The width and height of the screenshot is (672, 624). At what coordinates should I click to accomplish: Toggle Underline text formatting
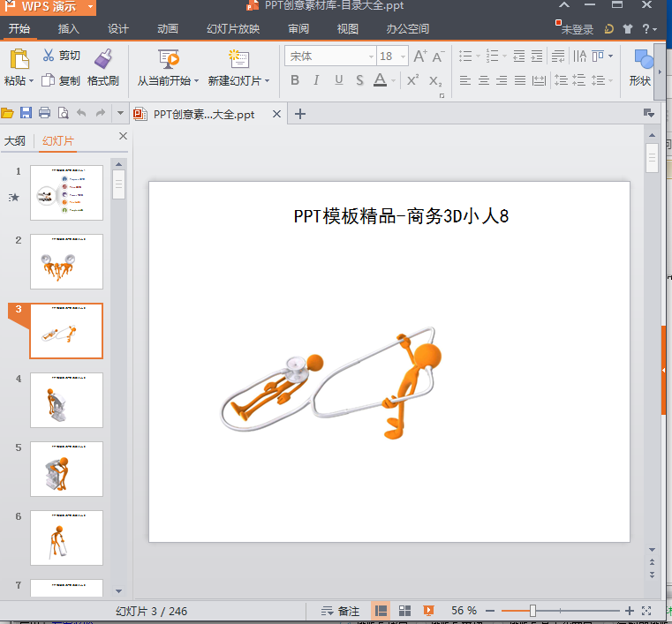338,80
